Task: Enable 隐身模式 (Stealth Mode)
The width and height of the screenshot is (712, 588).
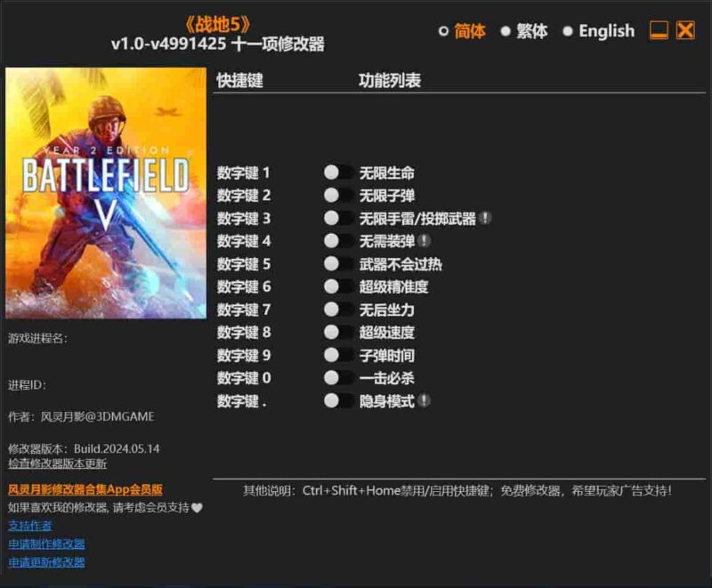Action: click(334, 402)
